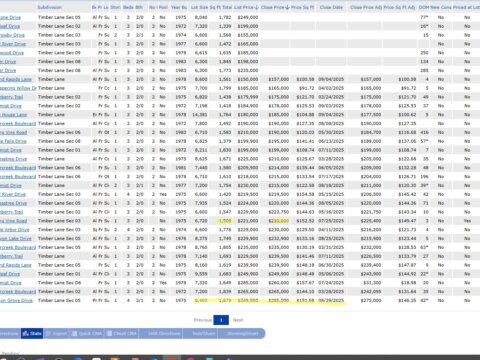
Task: Click the Yes value in Priced at Lot column
Action: (x=467, y=221)
